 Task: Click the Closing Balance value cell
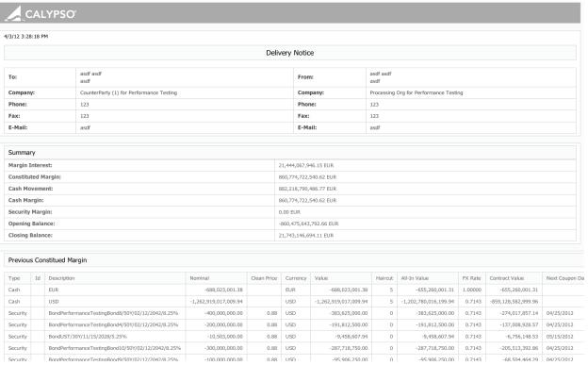coord(425,236)
